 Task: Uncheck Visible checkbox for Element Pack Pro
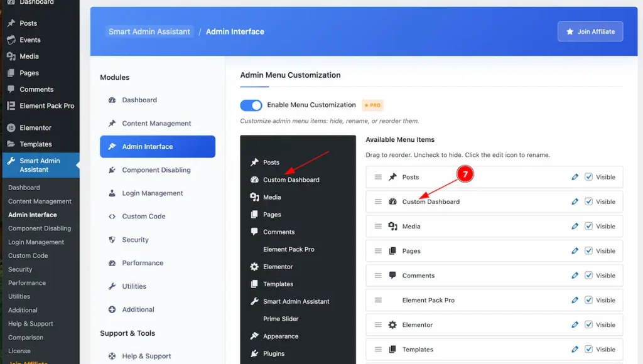(x=588, y=300)
